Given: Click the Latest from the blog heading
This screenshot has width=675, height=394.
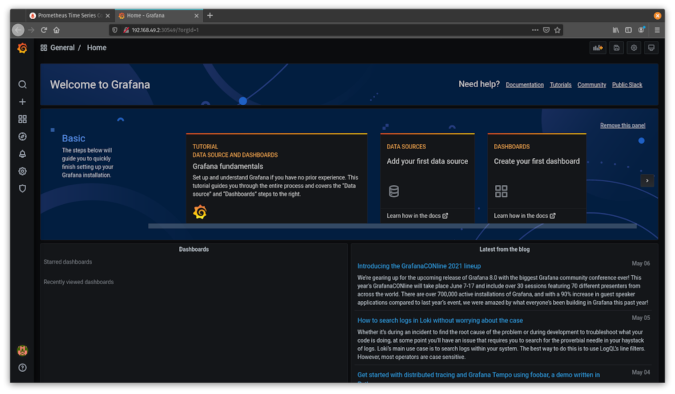Looking at the screenshot, I should click(505, 249).
